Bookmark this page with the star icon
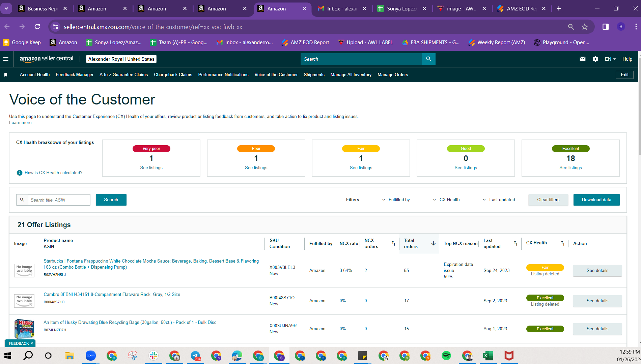641x364 pixels. coord(585,27)
